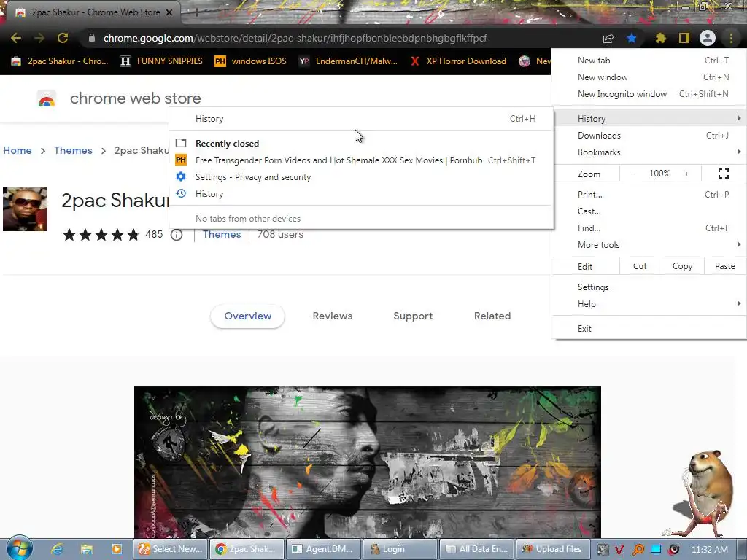Image resolution: width=747 pixels, height=560 pixels.
Task: Click the 2pac Shakur theme thumbnail
Action: tap(25, 209)
